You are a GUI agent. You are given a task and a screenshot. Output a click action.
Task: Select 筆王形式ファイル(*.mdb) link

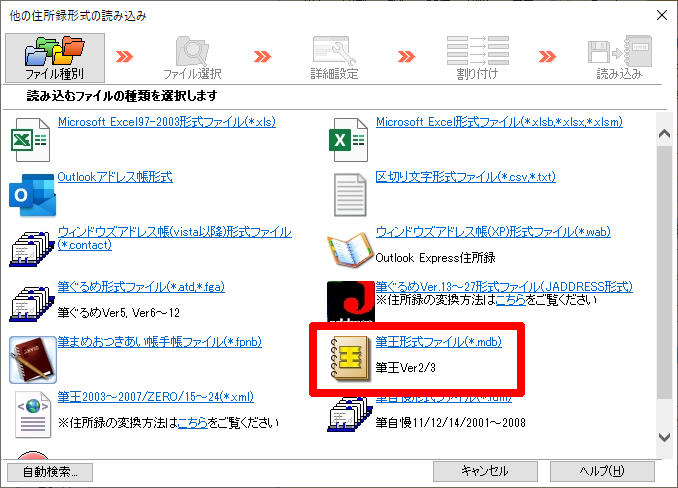[438, 342]
